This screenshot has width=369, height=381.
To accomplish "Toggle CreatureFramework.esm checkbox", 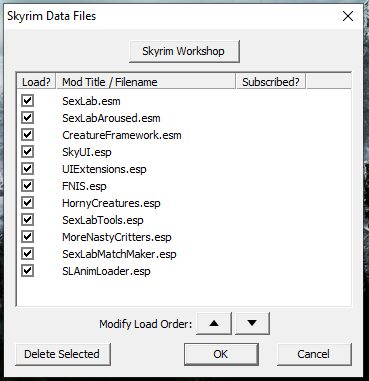I will click(27, 135).
